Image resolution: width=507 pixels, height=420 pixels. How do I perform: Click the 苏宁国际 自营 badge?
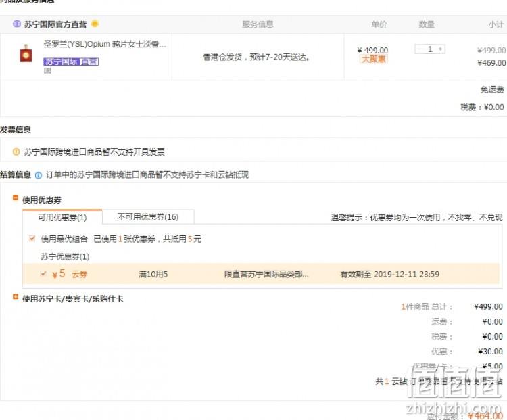(71, 62)
